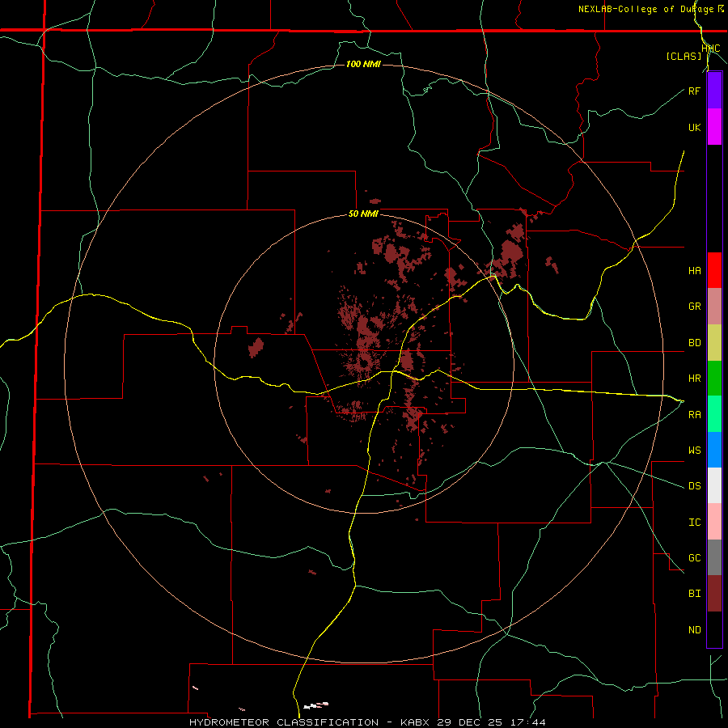Click the GR legend label
The width and height of the screenshot is (728, 728).
(x=695, y=307)
